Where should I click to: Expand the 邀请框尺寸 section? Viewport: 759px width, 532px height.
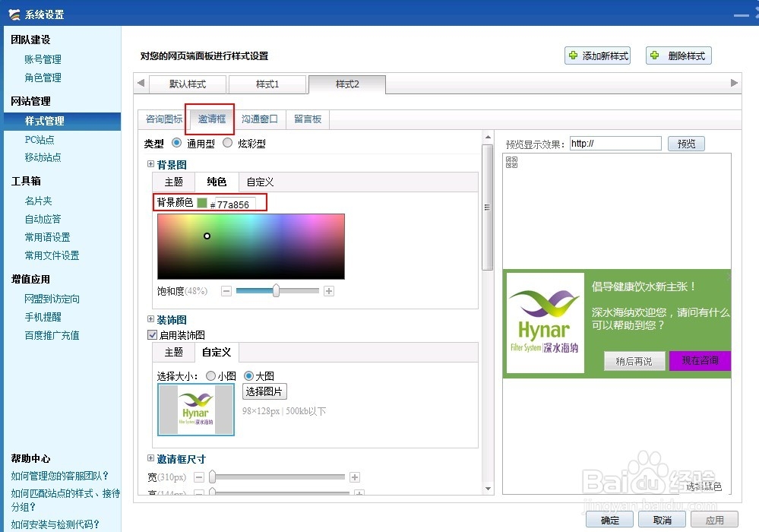click(x=150, y=458)
